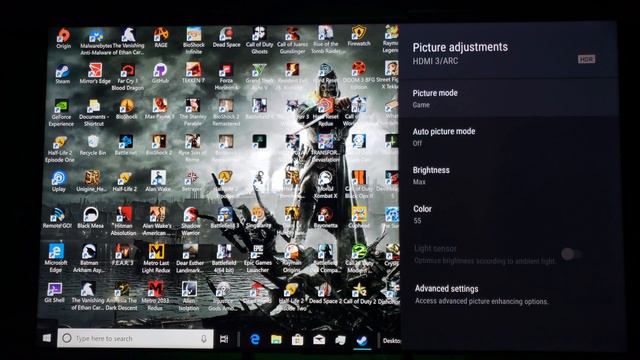Select the Shadow Warrior icon
Screen dimensions: 640x360
tap(191, 221)
